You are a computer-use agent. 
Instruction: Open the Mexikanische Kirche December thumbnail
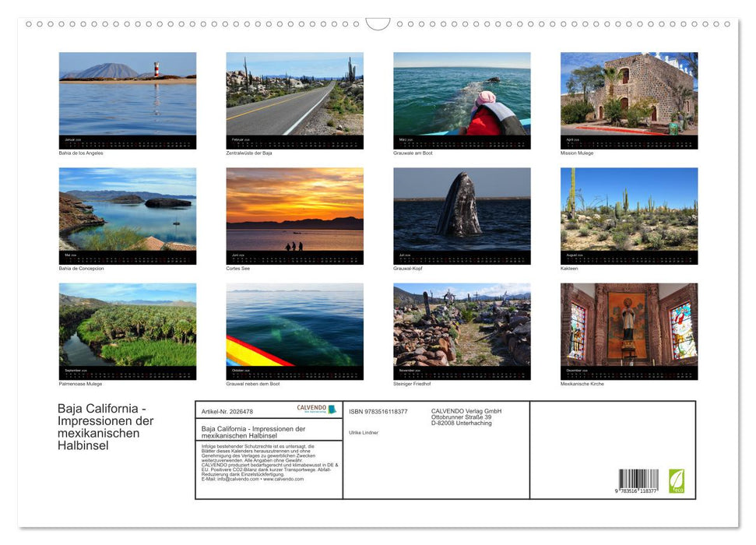click(x=629, y=330)
